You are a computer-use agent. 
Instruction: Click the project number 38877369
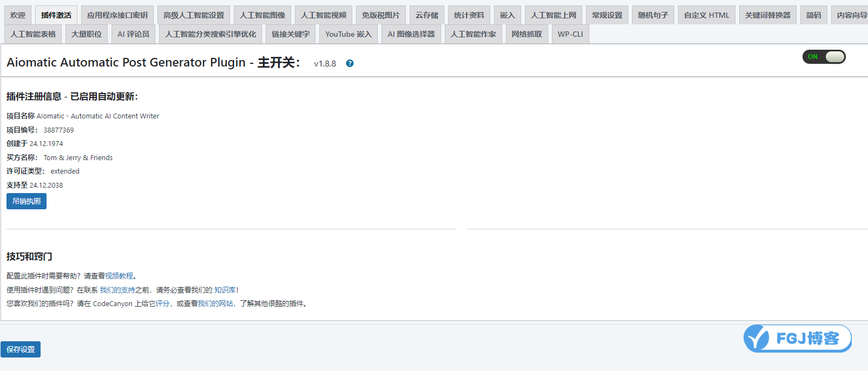(x=58, y=130)
